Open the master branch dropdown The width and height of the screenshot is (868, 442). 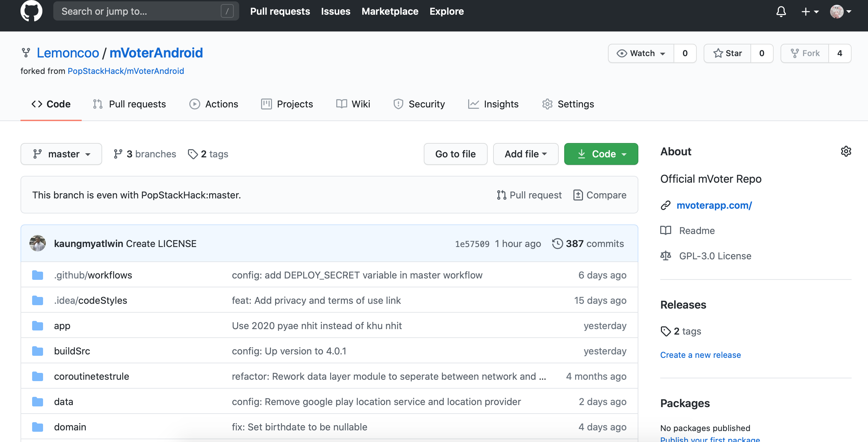pos(62,154)
